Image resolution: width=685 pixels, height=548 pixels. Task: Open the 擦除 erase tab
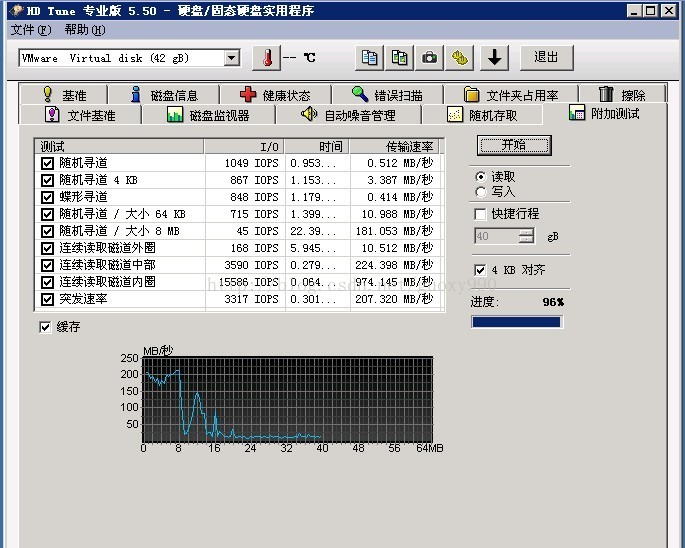pyautogui.click(x=623, y=94)
